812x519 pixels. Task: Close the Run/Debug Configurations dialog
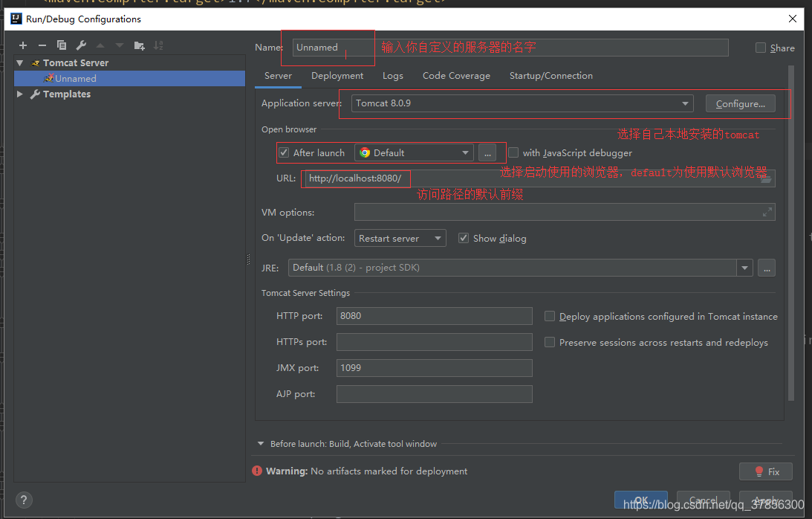(x=793, y=19)
